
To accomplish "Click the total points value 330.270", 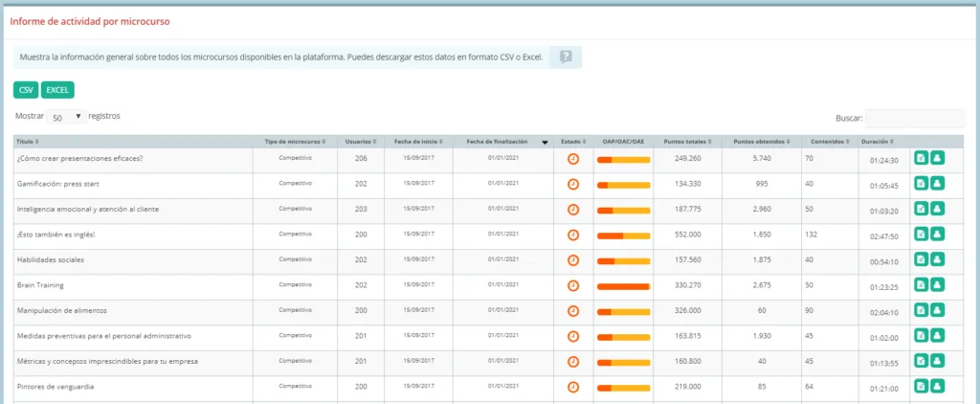I will (687, 285).
